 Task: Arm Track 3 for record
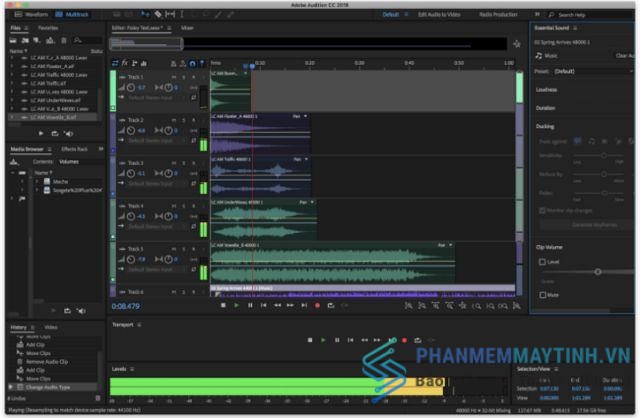pyautogui.click(x=193, y=163)
